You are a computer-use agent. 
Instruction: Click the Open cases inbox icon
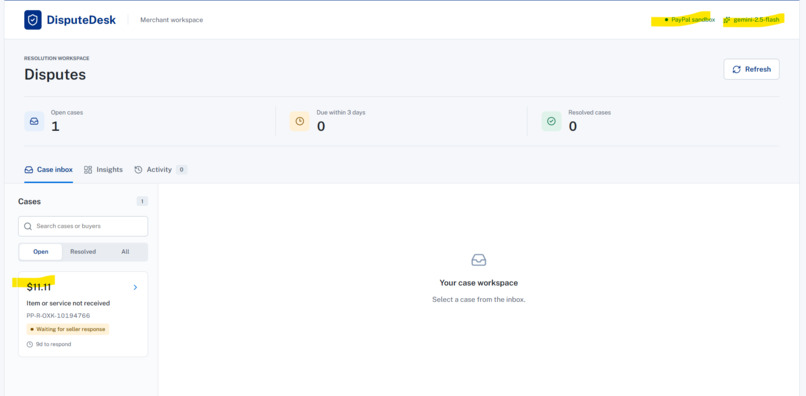(34, 121)
